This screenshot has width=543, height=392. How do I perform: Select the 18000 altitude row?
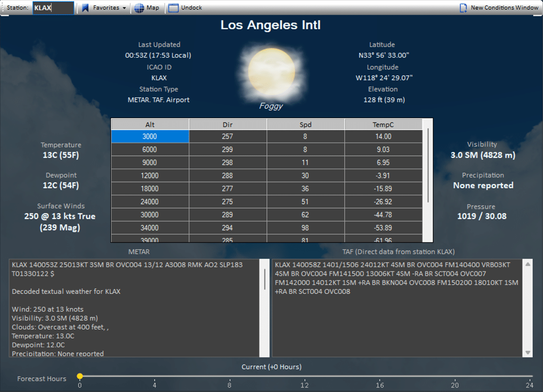(150, 189)
